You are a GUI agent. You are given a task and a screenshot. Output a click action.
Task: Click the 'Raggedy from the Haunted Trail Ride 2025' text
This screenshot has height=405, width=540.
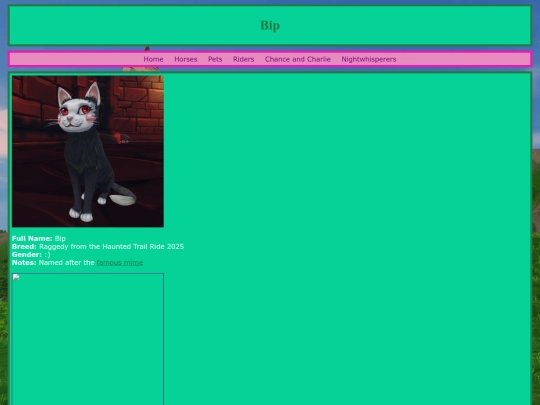point(112,247)
